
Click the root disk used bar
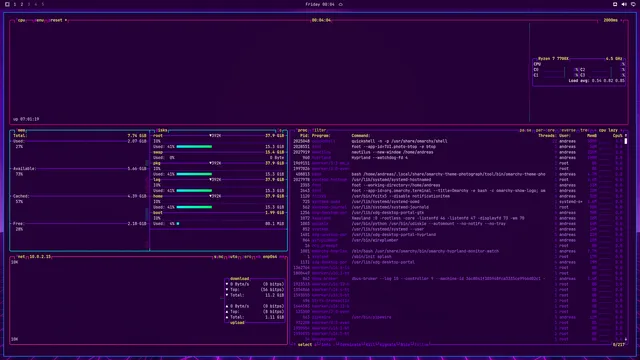point(194,147)
